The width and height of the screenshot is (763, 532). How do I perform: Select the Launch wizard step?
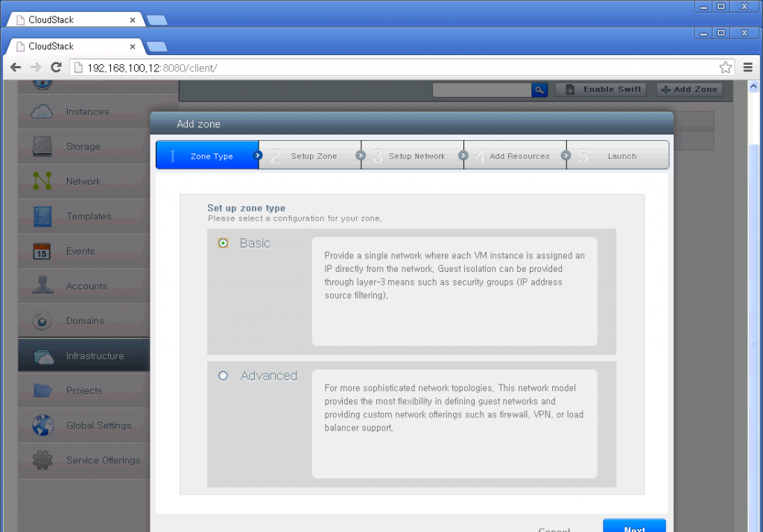coord(622,156)
